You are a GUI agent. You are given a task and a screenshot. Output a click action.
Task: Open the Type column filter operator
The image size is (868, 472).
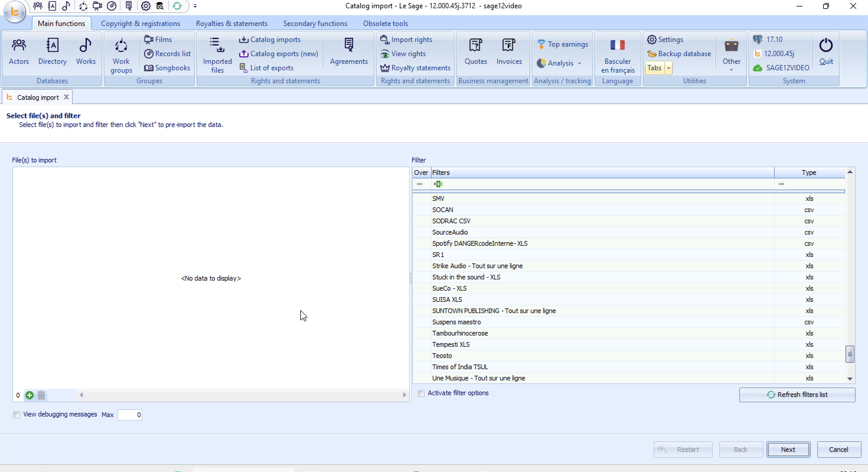tap(781, 184)
